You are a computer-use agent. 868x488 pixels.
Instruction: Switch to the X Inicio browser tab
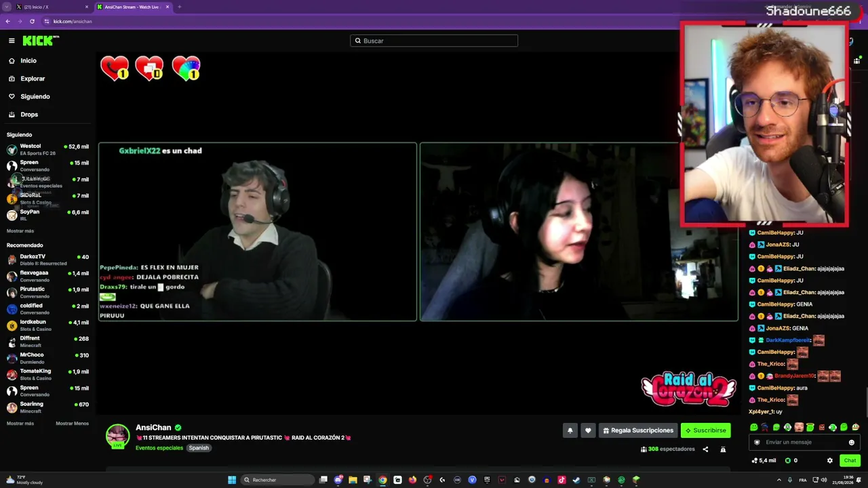(47, 7)
